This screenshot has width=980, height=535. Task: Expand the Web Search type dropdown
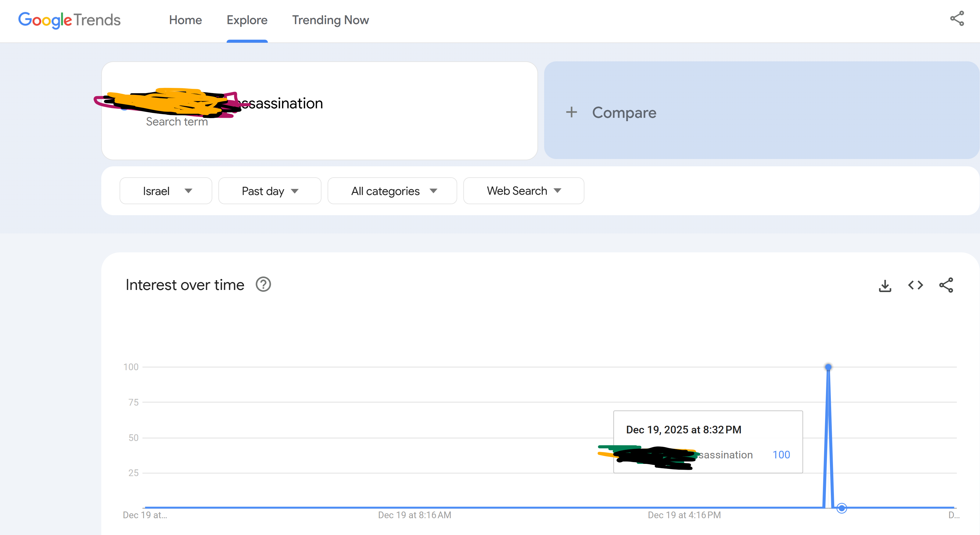[523, 191]
